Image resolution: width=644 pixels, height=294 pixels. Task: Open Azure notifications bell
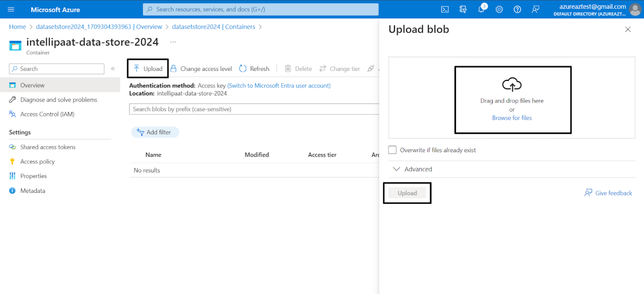point(481,9)
